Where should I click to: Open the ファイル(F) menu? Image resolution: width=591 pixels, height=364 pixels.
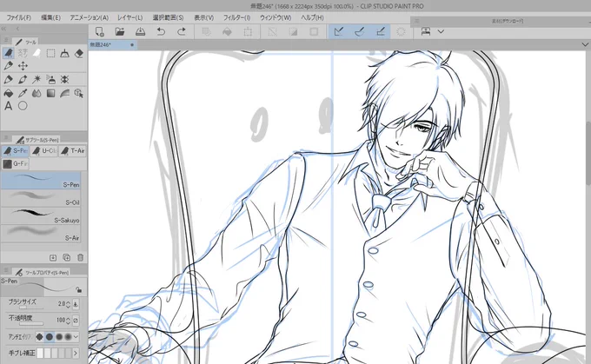pyautogui.click(x=19, y=17)
